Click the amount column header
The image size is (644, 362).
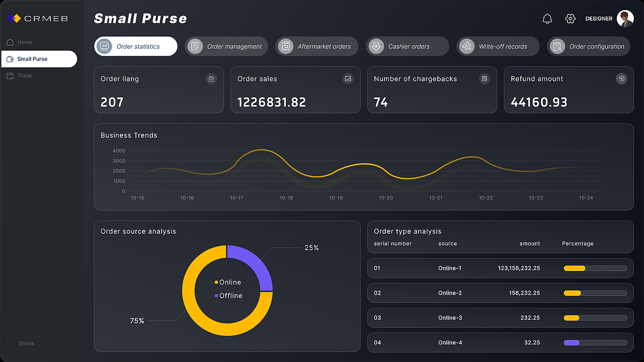530,244
